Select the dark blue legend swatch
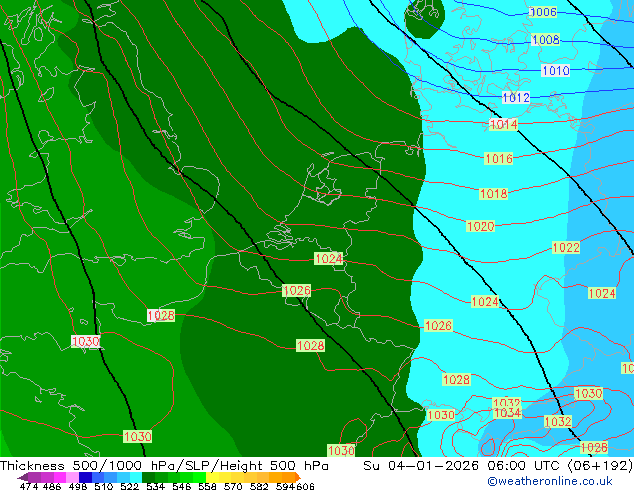This screenshot has width=634, height=490. point(85,477)
